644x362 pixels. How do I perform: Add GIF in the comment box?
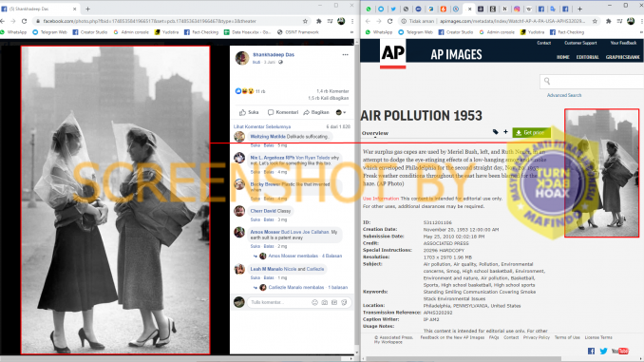coord(334,302)
